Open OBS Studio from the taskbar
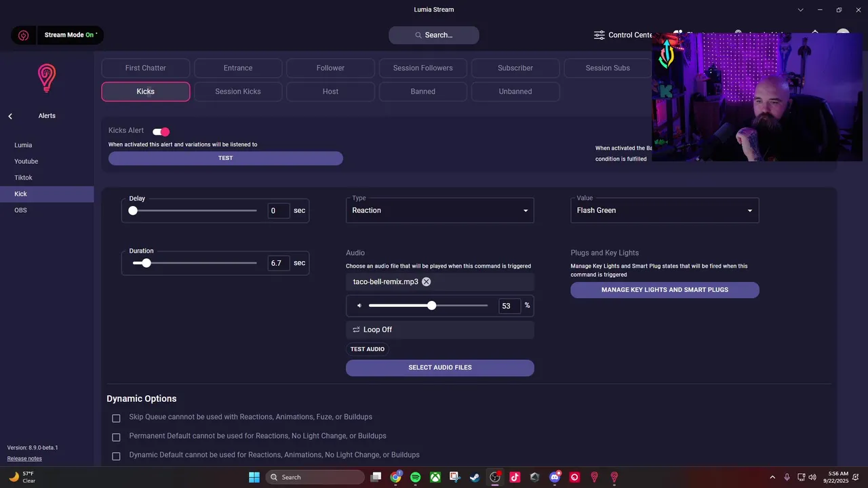Screen dimensions: 868x488 [495, 477]
